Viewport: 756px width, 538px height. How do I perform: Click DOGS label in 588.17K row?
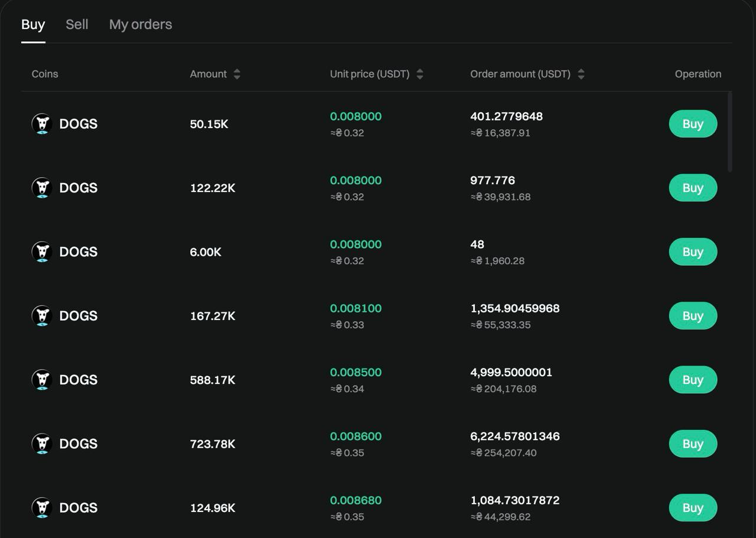(x=79, y=380)
